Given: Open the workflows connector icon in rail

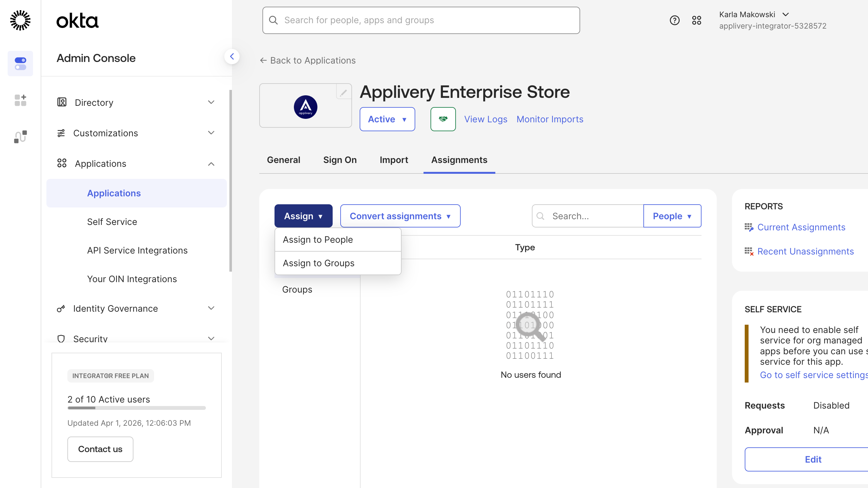Looking at the screenshot, I should click(x=20, y=137).
